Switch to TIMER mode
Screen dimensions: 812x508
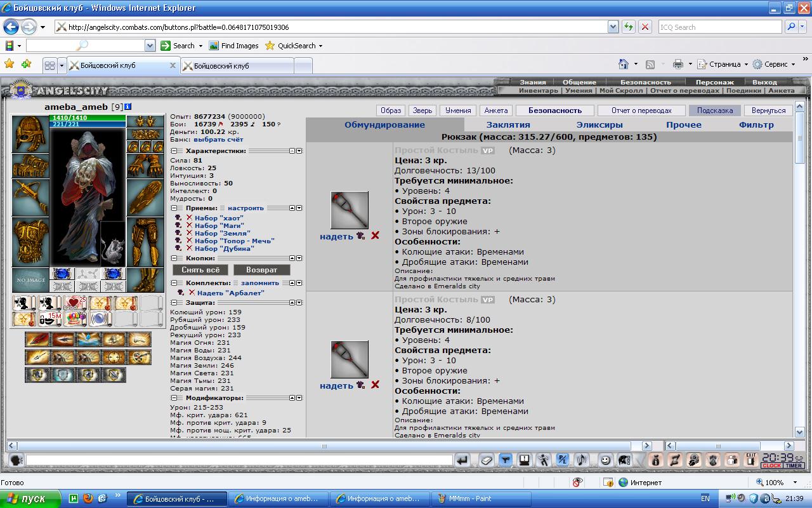coord(794,465)
